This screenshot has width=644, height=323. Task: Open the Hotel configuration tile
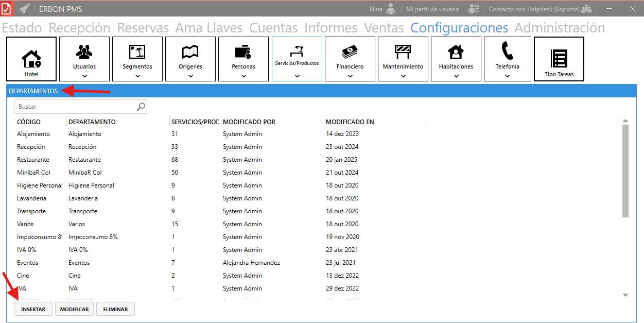(x=31, y=59)
